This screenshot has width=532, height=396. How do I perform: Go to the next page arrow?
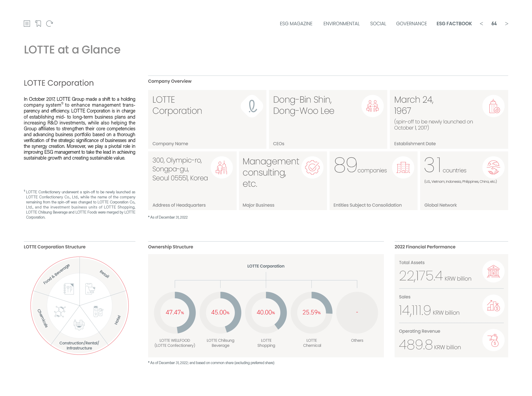click(x=506, y=24)
